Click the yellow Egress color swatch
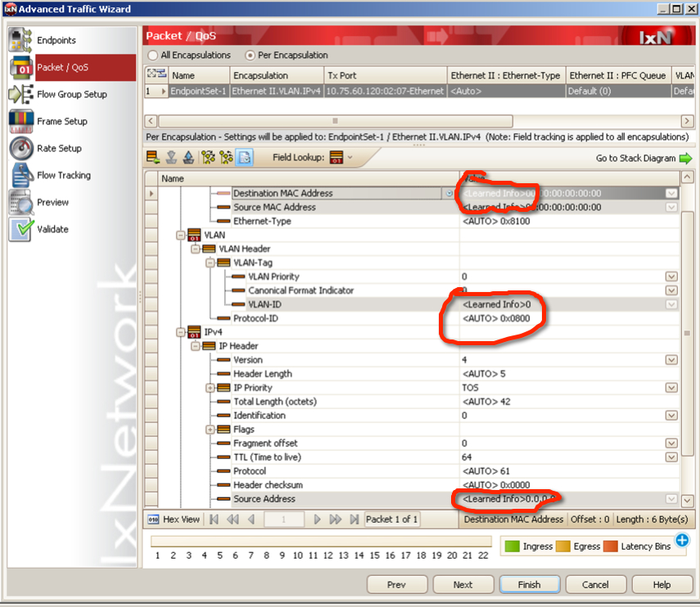Image resolution: width=700 pixels, height=607 pixels. (562, 546)
